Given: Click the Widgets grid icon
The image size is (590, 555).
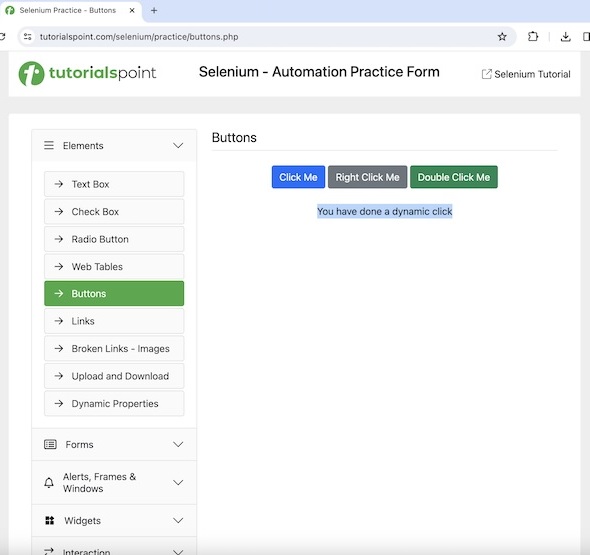Looking at the screenshot, I should pyautogui.click(x=50, y=520).
